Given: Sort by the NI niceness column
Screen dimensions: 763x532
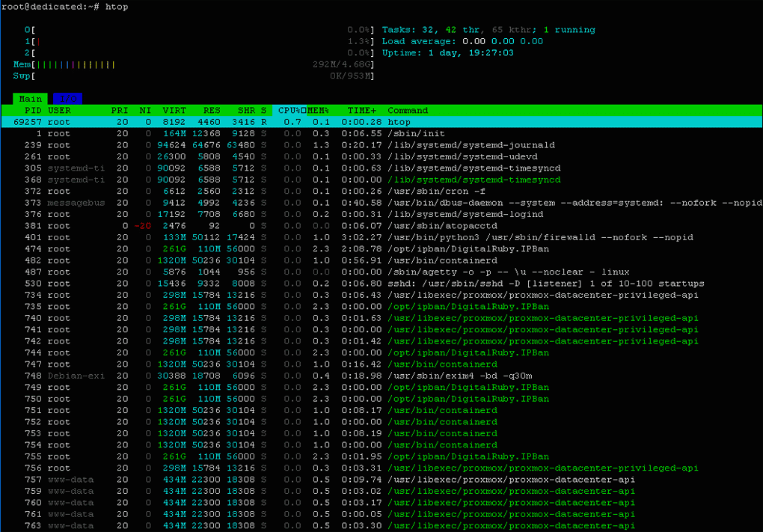Looking at the screenshot, I should point(144,109).
